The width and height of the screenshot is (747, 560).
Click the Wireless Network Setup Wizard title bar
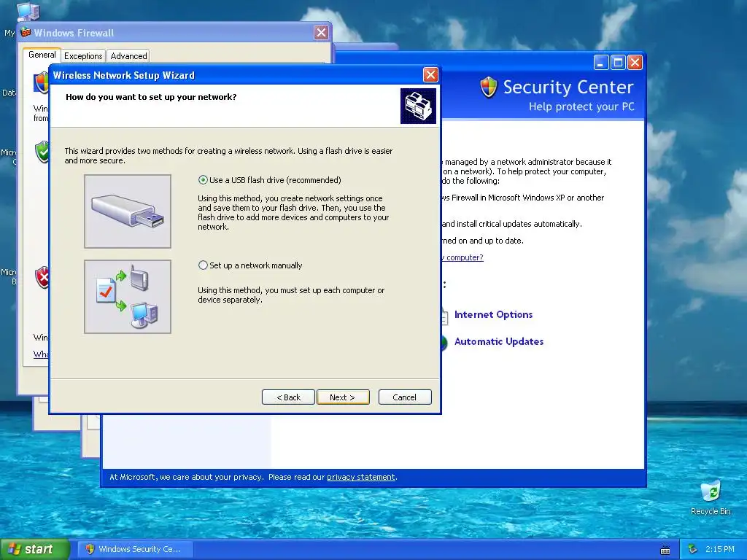point(236,75)
